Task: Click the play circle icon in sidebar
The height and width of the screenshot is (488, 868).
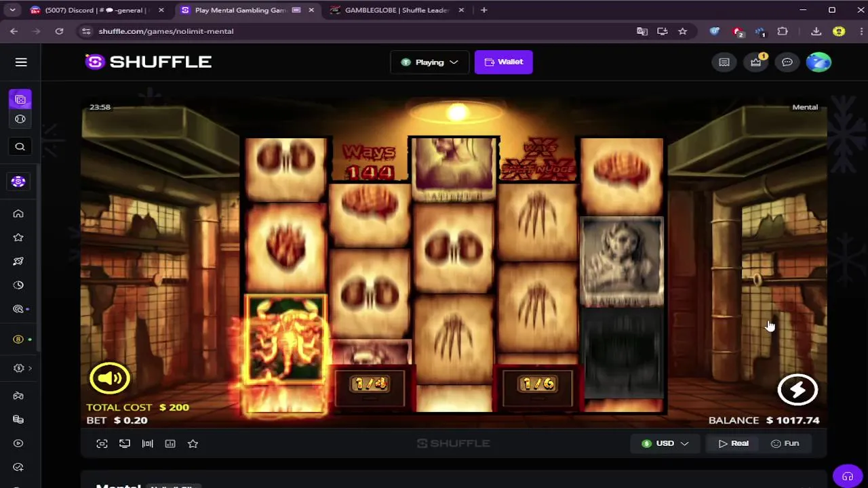Action: pos(18,443)
